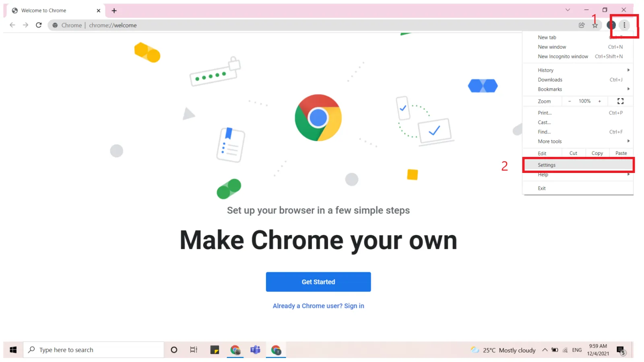Close the Welcome to Chrome tab

(x=99, y=10)
